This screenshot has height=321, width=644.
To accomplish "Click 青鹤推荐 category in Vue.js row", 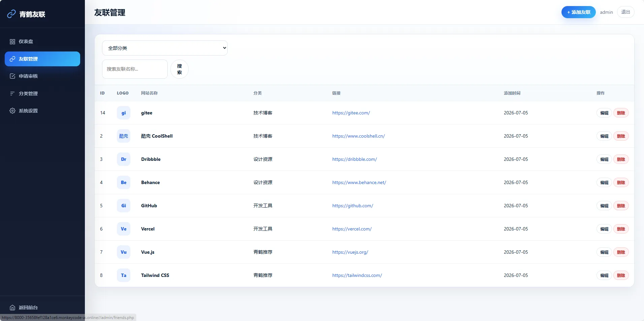I will point(263,252).
